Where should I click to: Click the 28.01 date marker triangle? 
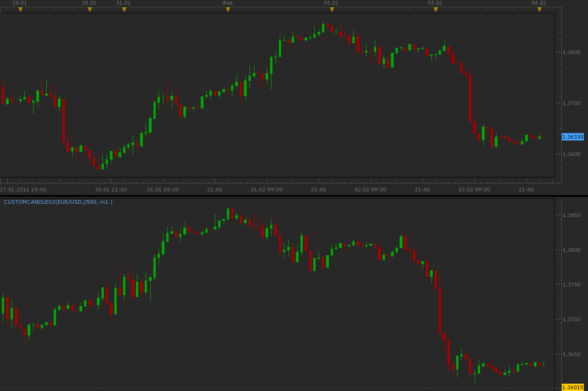pyautogui.click(x=20, y=10)
